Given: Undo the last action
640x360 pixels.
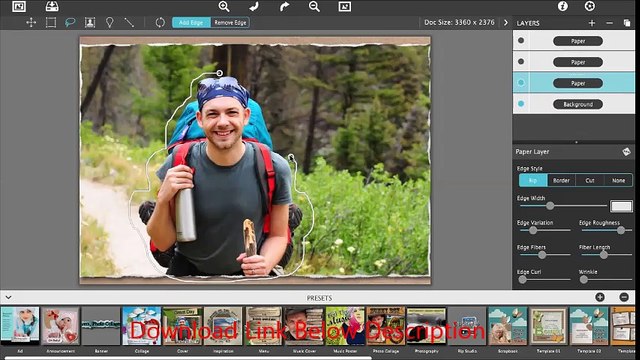Looking at the screenshot, I should point(254,6).
